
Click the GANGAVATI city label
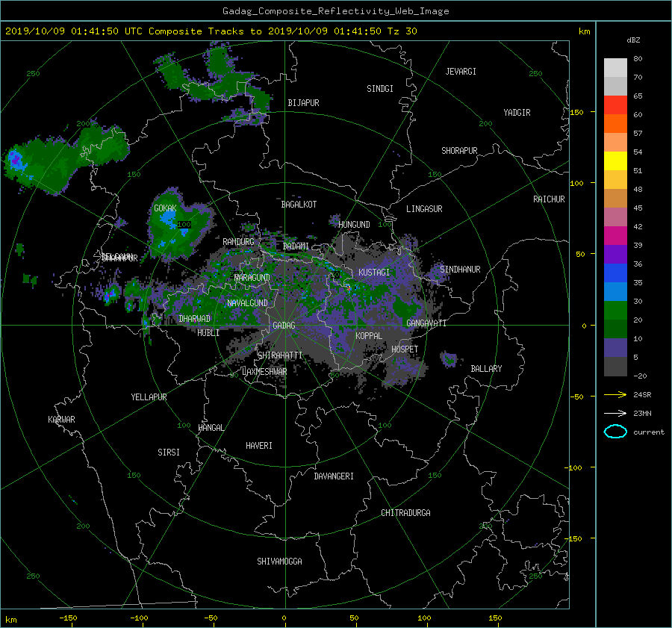pos(426,323)
